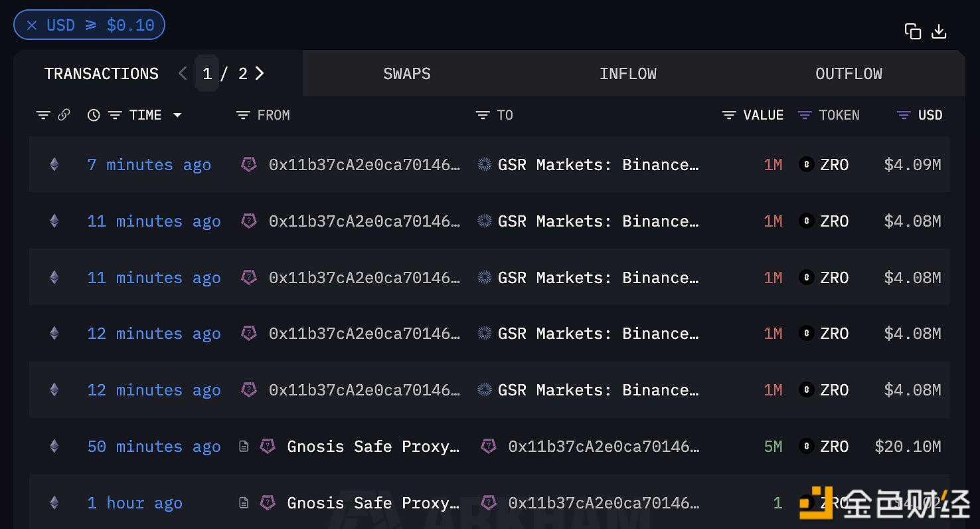Click sender entity icon in 7 minutes ago row
Screen dimensions: 980x529
tap(248, 165)
